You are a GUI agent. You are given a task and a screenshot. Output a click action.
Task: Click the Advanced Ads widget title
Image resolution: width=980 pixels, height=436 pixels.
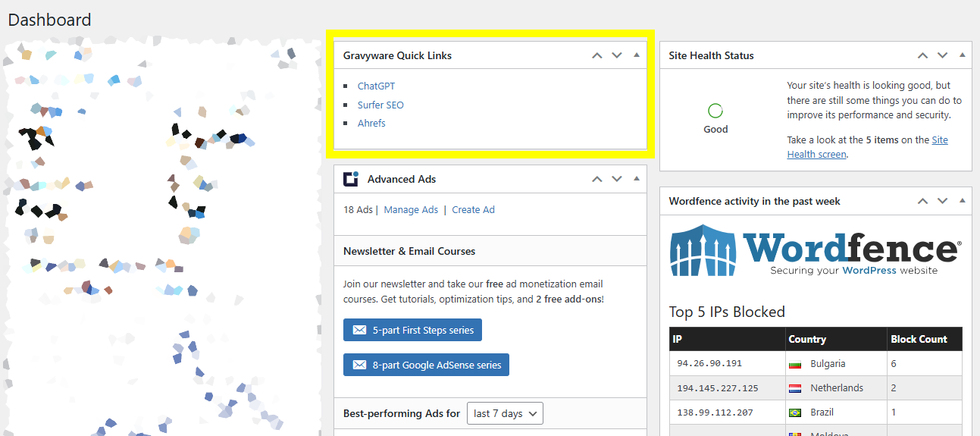click(402, 179)
